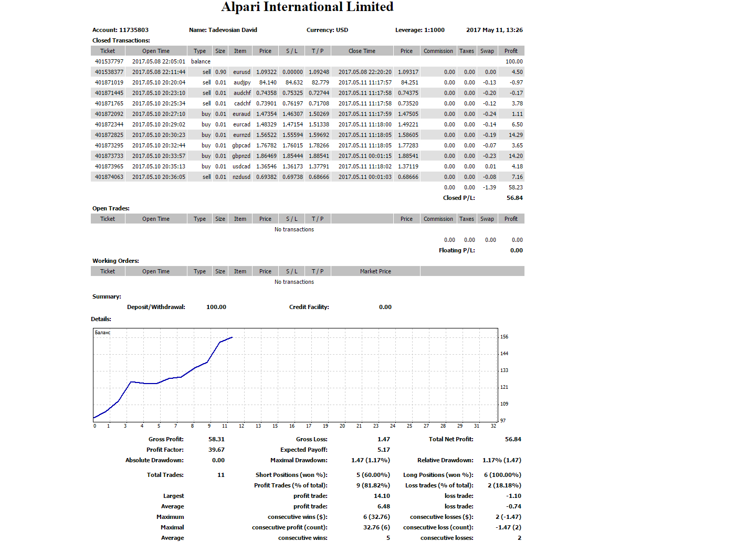
Task: Click the Total Trades: label
Action: pyautogui.click(x=165, y=475)
